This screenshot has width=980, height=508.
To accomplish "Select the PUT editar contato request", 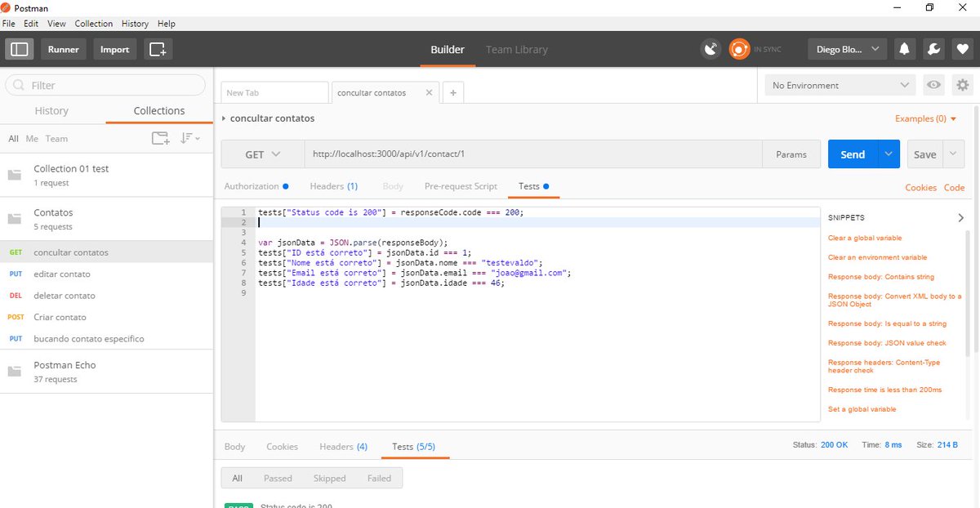I will tap(106, 274).
